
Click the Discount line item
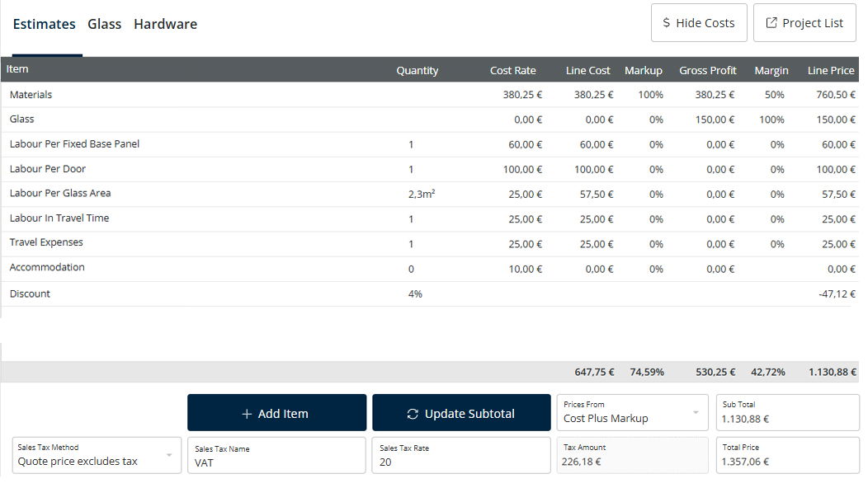30,293
